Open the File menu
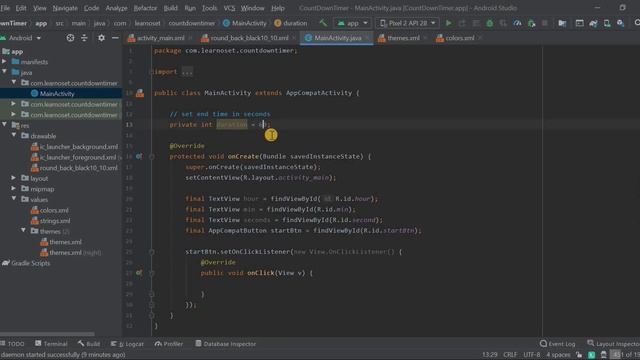The width and height of the screenshot is (640, 360). point(5,8)
